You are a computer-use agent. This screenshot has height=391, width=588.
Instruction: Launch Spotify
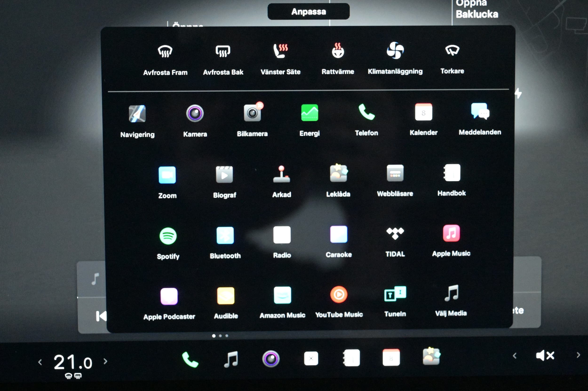pos(168,236)
